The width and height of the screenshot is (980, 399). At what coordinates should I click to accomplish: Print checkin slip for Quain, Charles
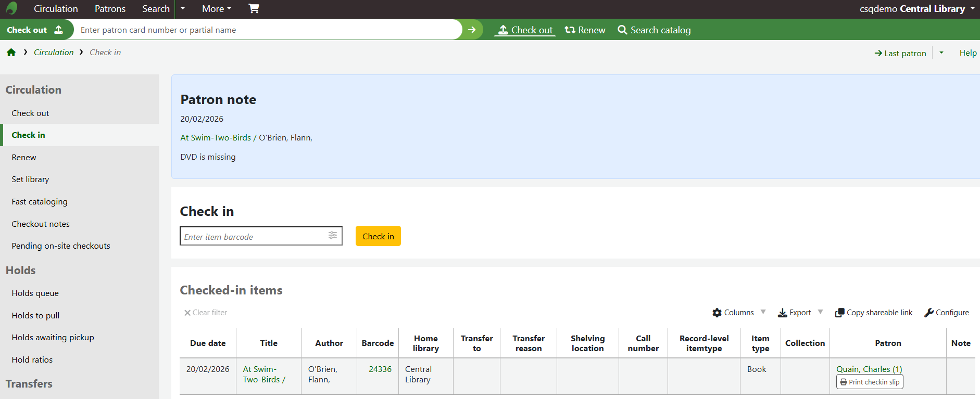(870, 382)
